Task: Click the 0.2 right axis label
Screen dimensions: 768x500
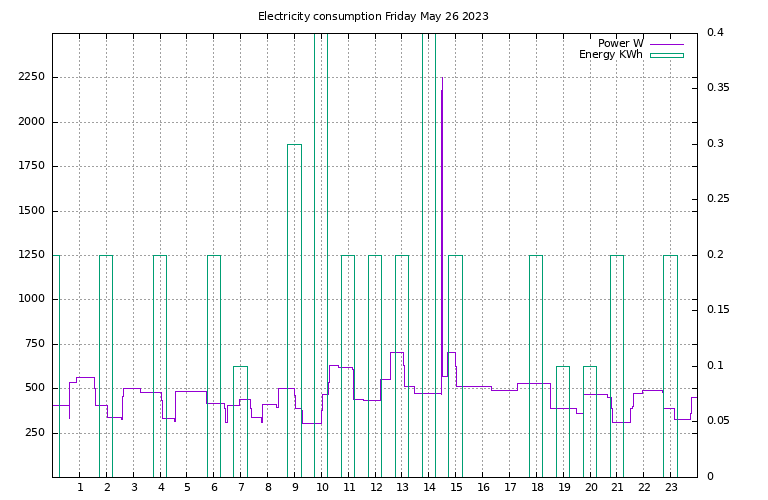Action: (x=715, y=255)
